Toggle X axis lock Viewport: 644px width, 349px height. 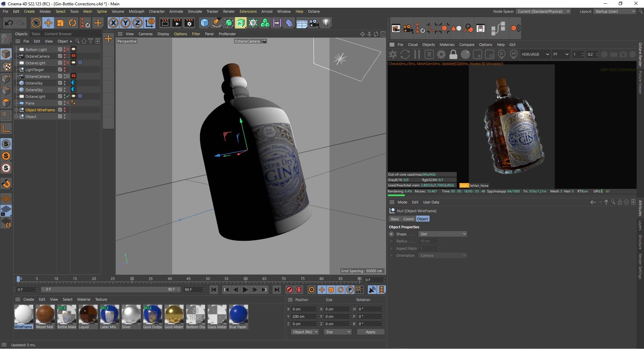(x=113, y=23)
